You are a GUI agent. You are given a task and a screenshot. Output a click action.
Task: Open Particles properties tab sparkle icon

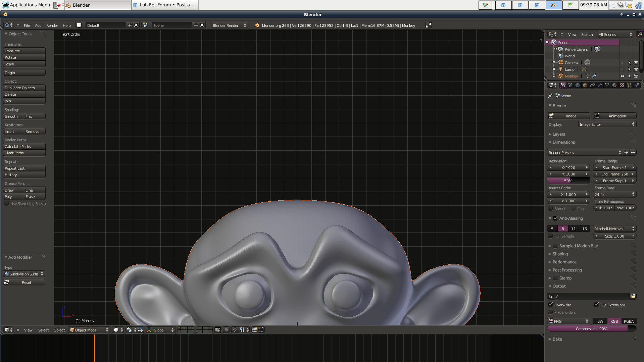click(629, 85)
